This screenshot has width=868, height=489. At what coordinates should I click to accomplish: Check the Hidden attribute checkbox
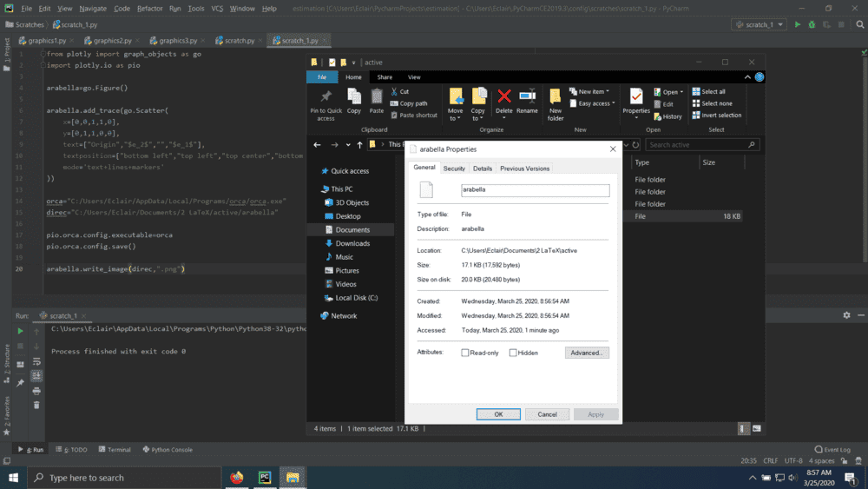tap(514, 353)
